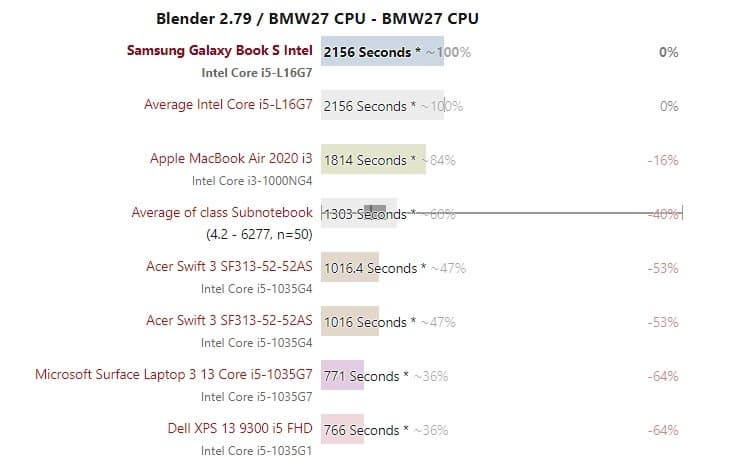Open the Acer Swift 3 link beside 1016.4 Seconds
This screenshot has width=741, height=471.
tap(229, 268)
